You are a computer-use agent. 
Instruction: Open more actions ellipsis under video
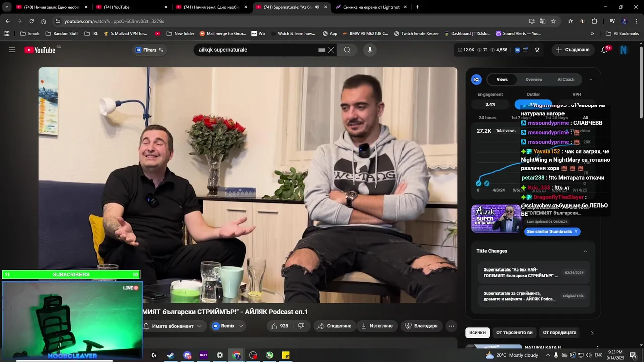coord(451,326)
